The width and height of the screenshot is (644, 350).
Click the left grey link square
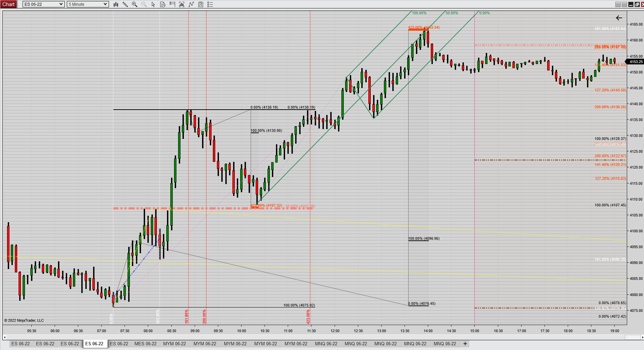click(618, 4)
